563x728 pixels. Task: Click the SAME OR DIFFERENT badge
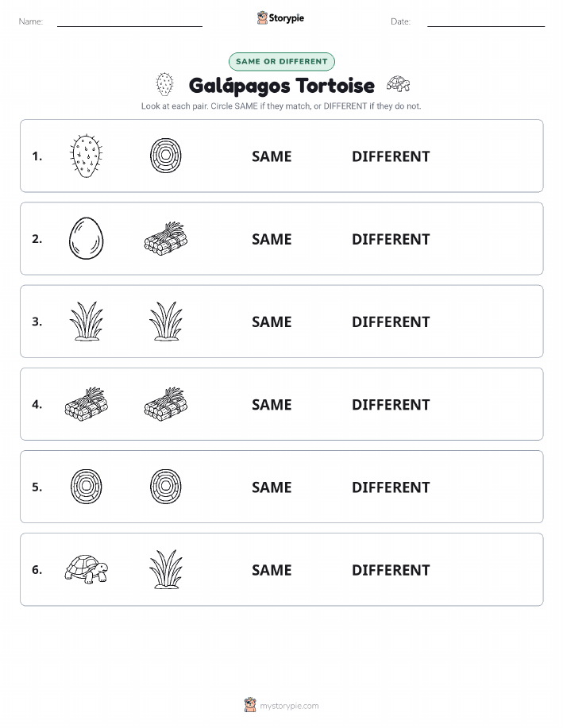tap(281, 61)
